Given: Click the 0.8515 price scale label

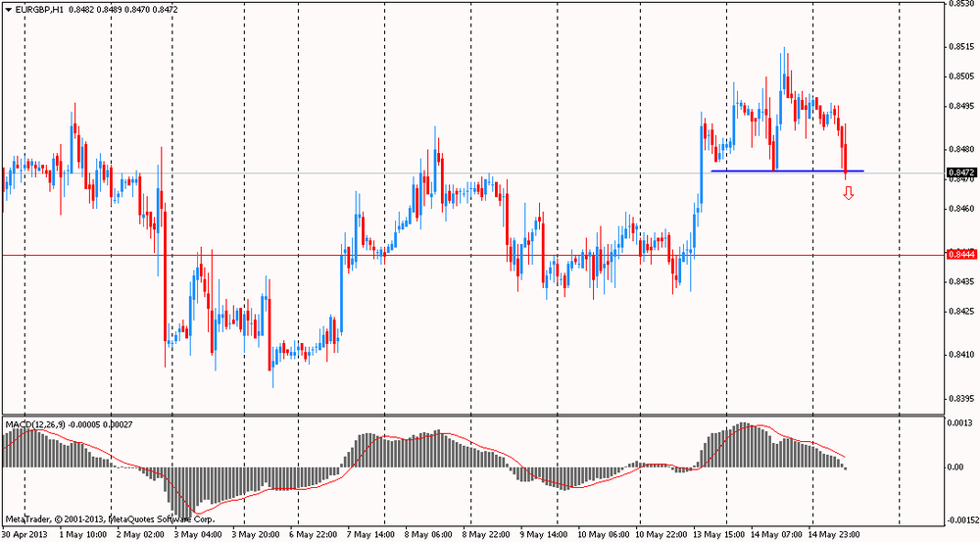Looking at the screenshot, I should pos(960,46).
